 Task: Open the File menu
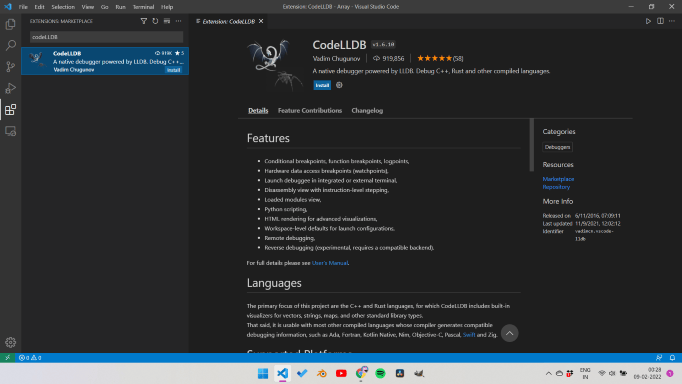click(23, 7)
